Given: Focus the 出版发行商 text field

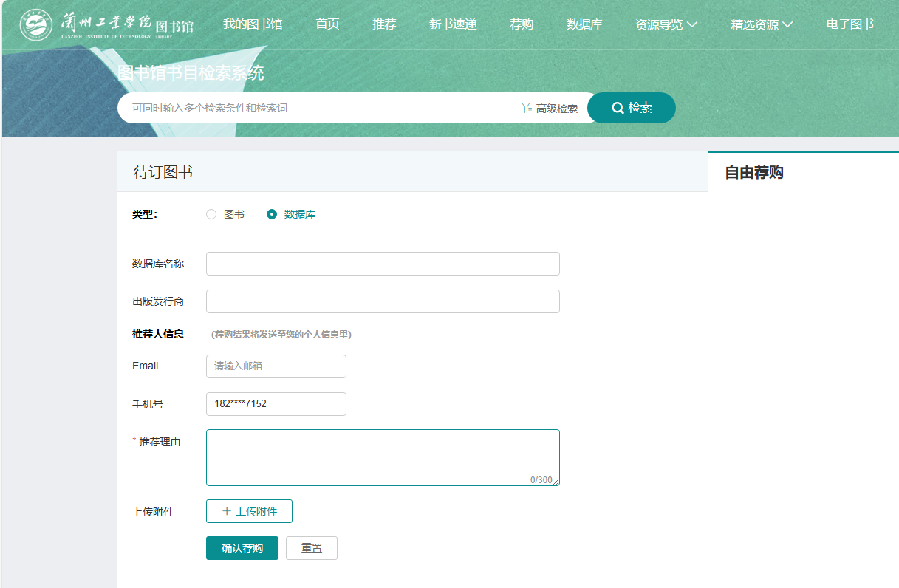Looking at the screenshot, I should (x=383, y=301).
